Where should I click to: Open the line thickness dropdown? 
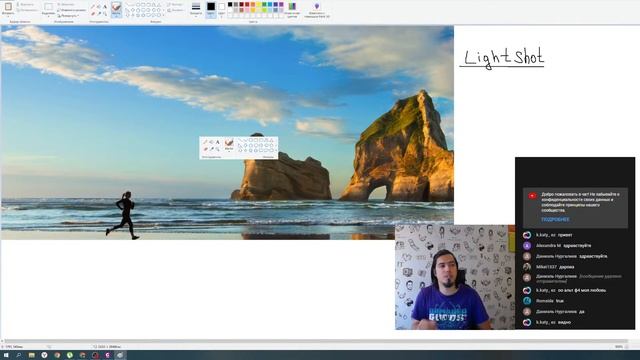tap(196, 9)
